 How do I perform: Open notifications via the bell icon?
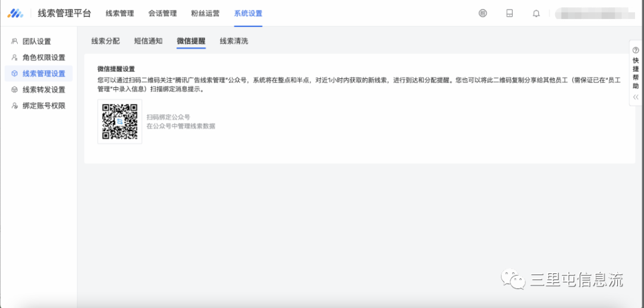536,13
